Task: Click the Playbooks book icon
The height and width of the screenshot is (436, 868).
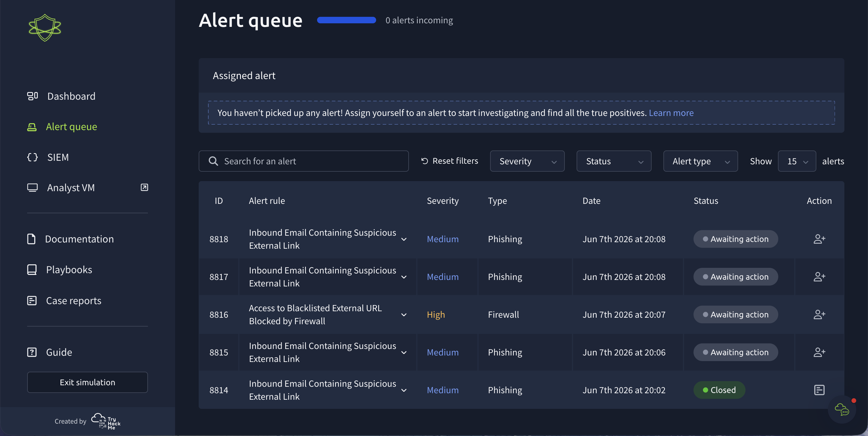Action: coord(32,270)
